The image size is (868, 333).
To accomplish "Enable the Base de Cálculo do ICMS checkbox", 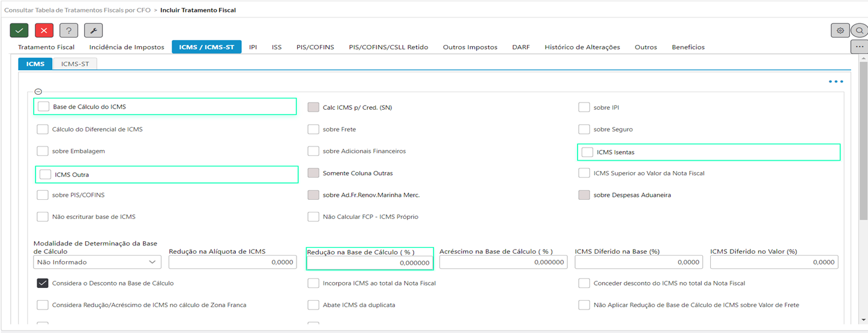I will coord(43,107).
